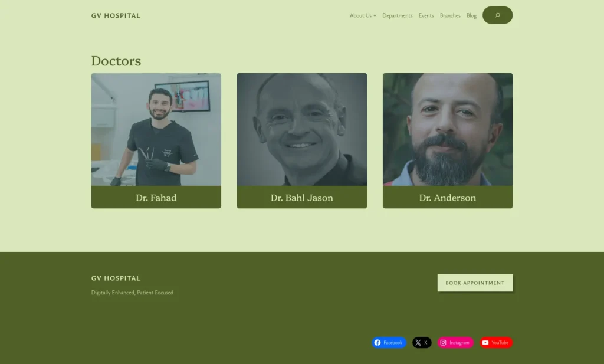Click the Instagram camera icon
The height and width of the screenshot is (364, 604).
(x=443, y=342)
